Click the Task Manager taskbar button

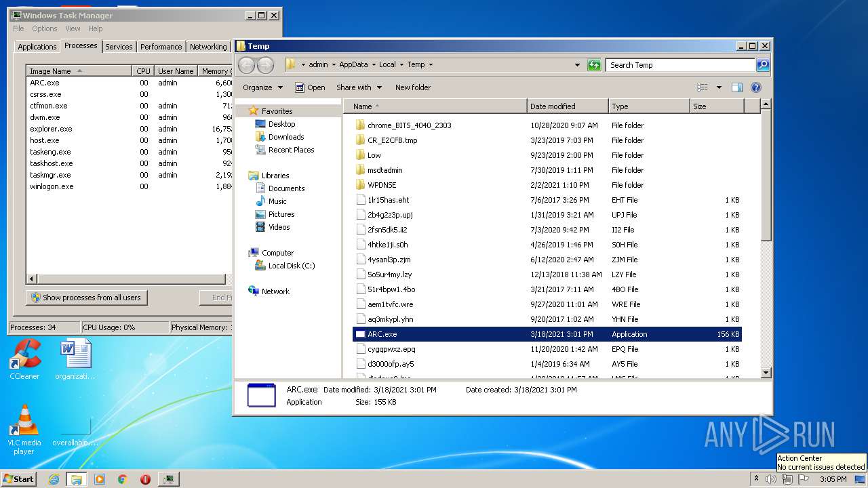(x=169, y=479)
